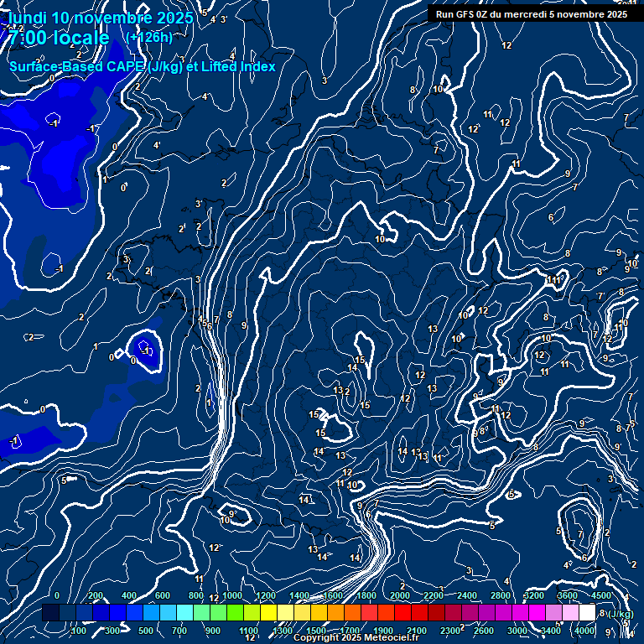Click the legend value '500'
644x644 pixels.
click(145, 631)
